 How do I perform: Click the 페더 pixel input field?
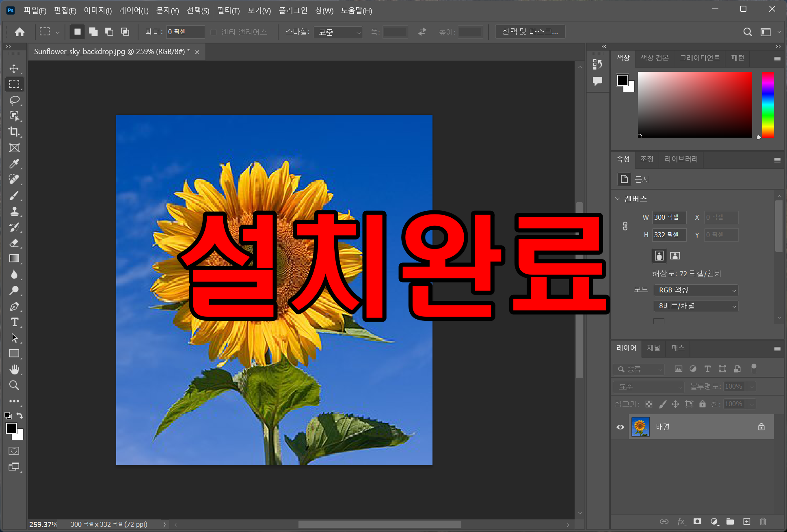click(x=185, y=32)
